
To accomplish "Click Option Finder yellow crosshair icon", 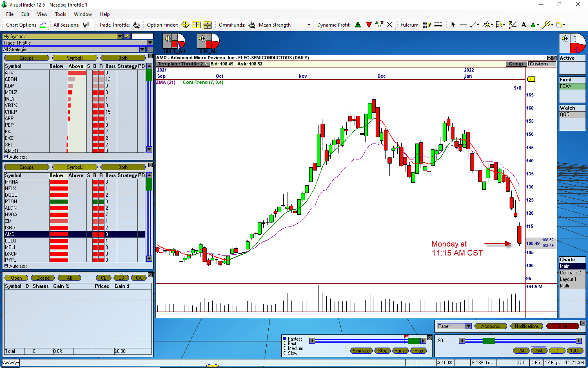I will coord(185,25).
